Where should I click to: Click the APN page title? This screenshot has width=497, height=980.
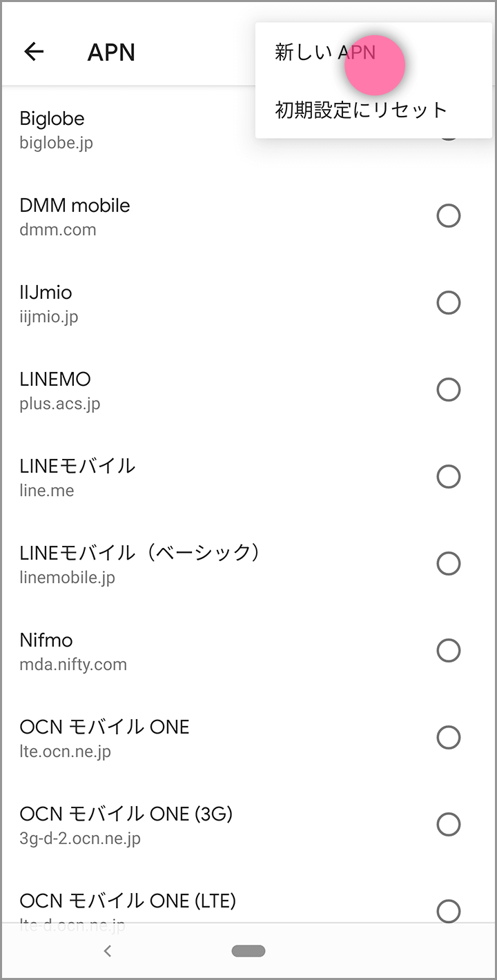click(x=111, y=52)
